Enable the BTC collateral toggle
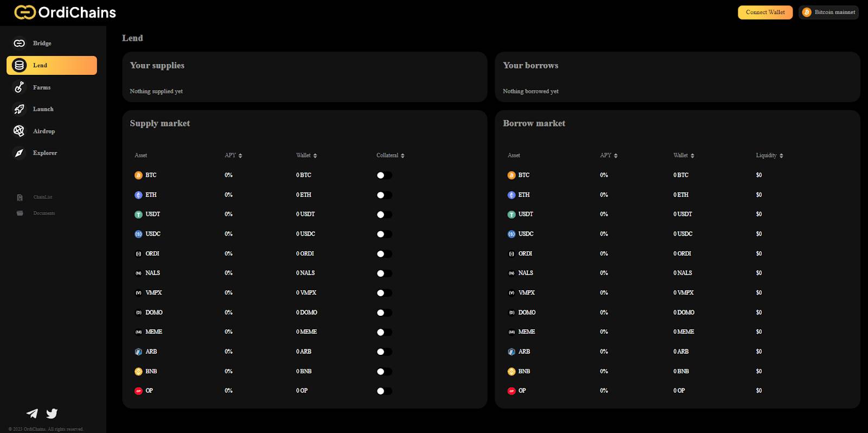The image size is (868, 433). point(384,175)
